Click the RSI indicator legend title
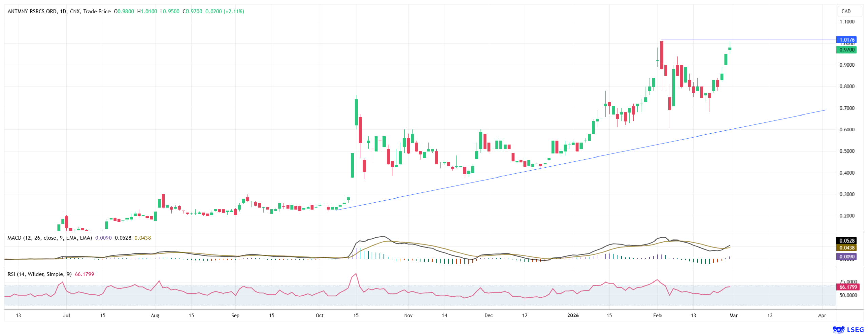The width and height of the screenshot is (868, 334). pos(39,274)
